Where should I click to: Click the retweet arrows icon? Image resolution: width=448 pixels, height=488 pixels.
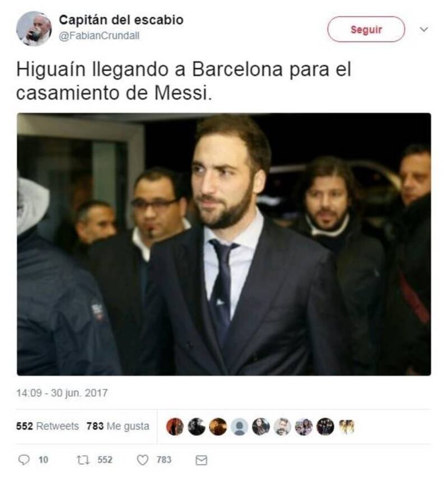tap(83, 460)
